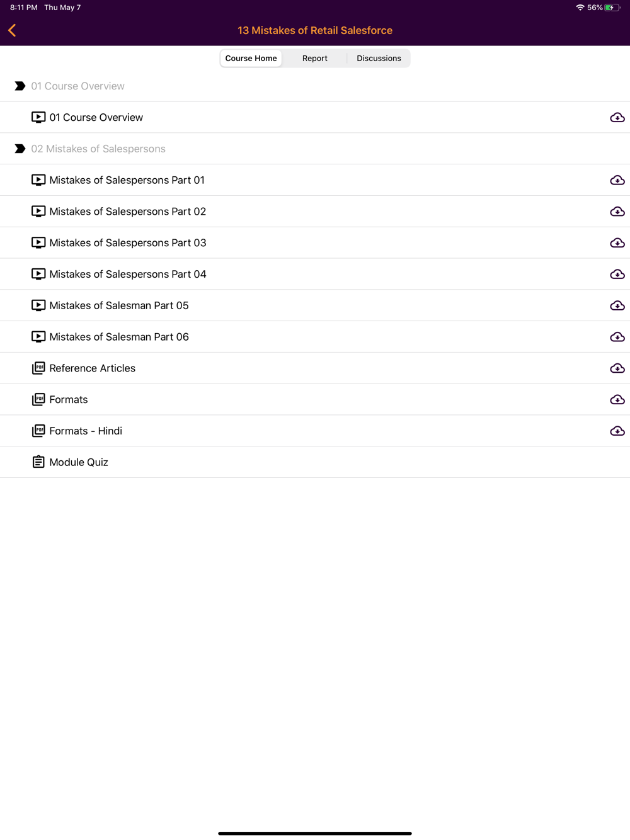The height and width of the screenshot is (840, 630).
Task: Download Mistakes of Salesman Part 05
Action: click(617, 306)
